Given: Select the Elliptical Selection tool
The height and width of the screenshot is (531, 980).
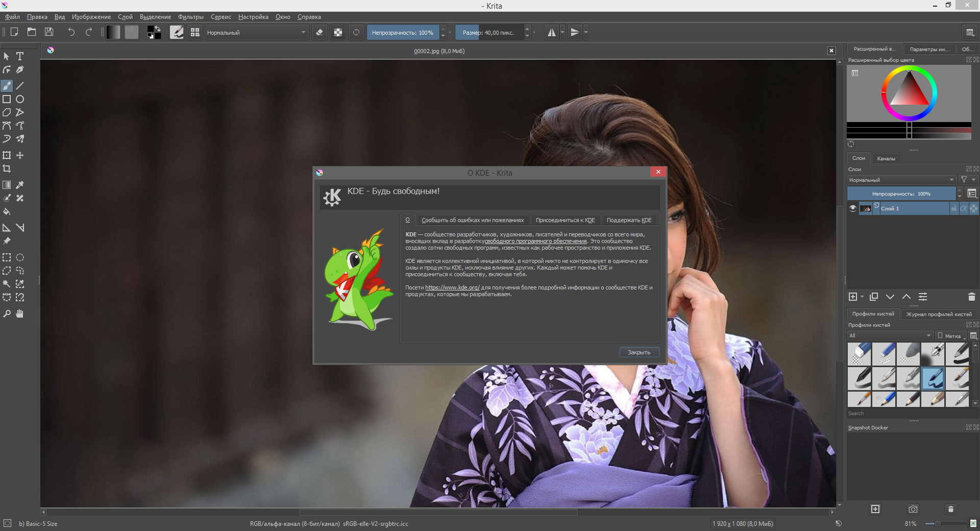Looking at the screenshot, I should [20, 257].
